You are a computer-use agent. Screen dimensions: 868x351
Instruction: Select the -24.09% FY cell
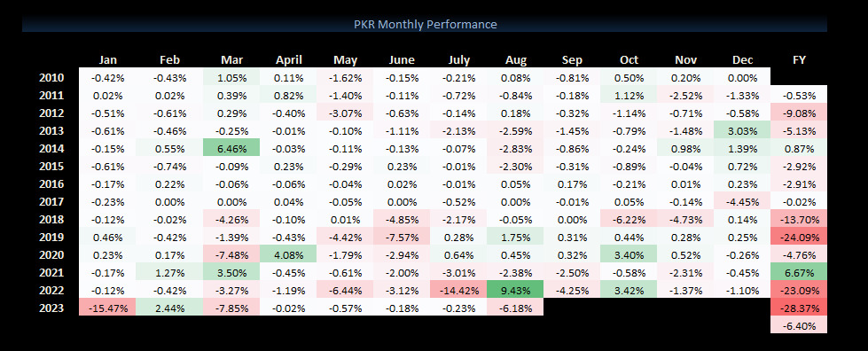click(799, 238)
